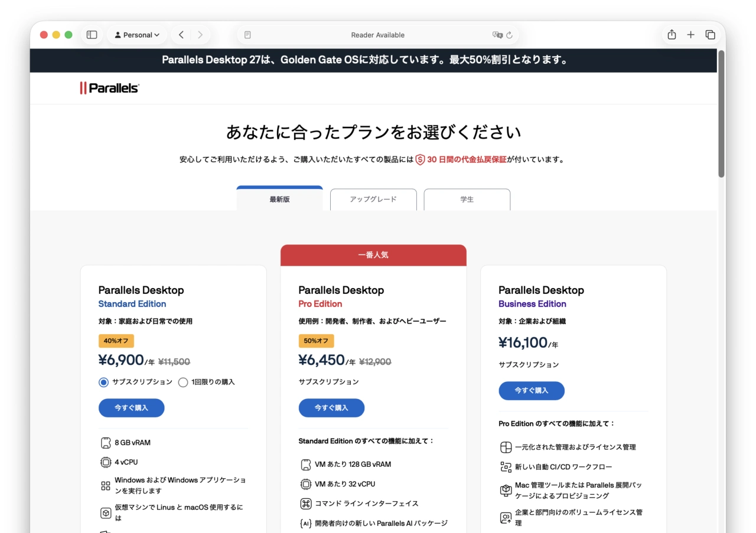Buy Pro Edition with 今すぐ購入
756x533 pixels.
tap(331, 408)
